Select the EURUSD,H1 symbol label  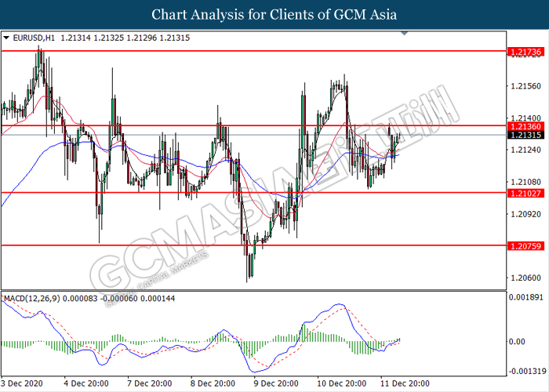tap(34, 38)
